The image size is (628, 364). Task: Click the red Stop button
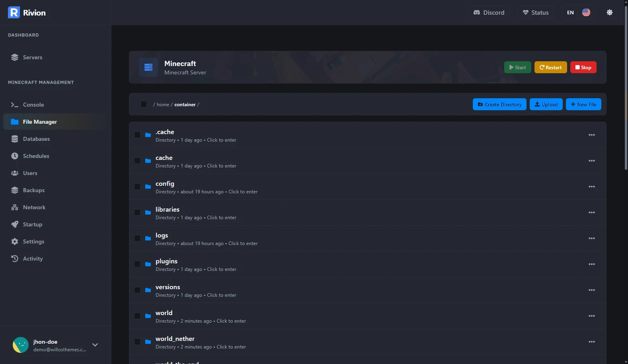click(583, 67)
